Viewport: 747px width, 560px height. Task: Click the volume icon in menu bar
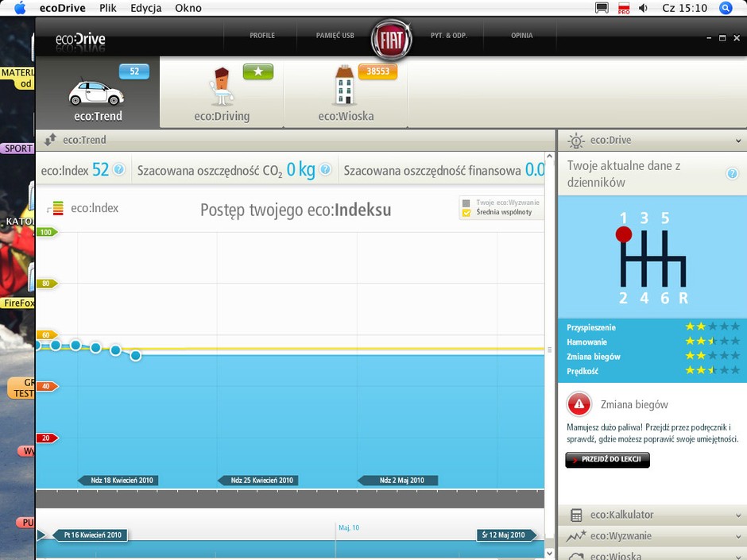point(643,8)
